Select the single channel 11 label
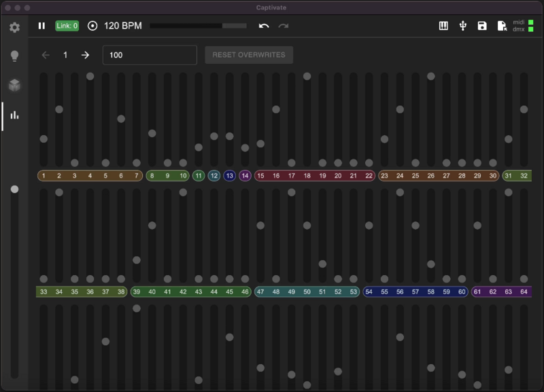The height and width of the screenshot is (392, 544). click(199, 176)
